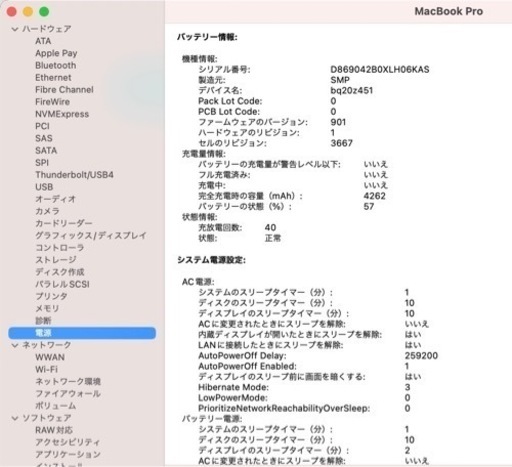Click the システム電源設定 heading
The image size is (512, 467).
click(211, 260)
